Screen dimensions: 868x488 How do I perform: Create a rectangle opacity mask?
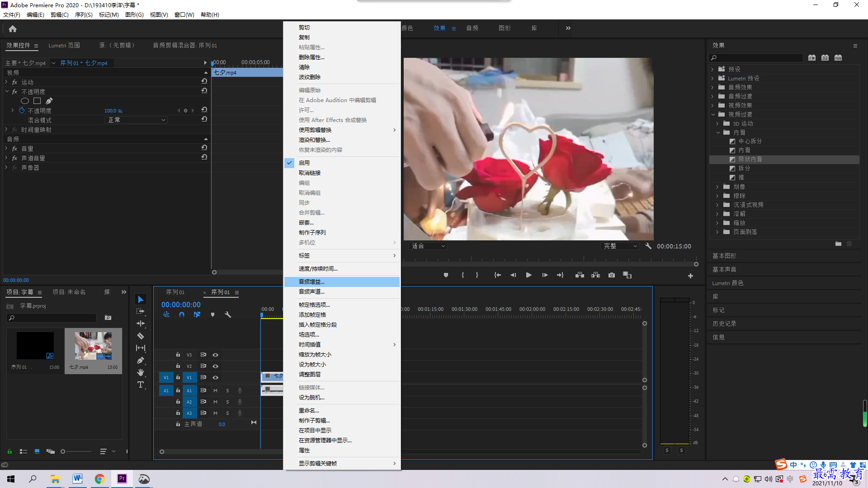click(37, 101)
